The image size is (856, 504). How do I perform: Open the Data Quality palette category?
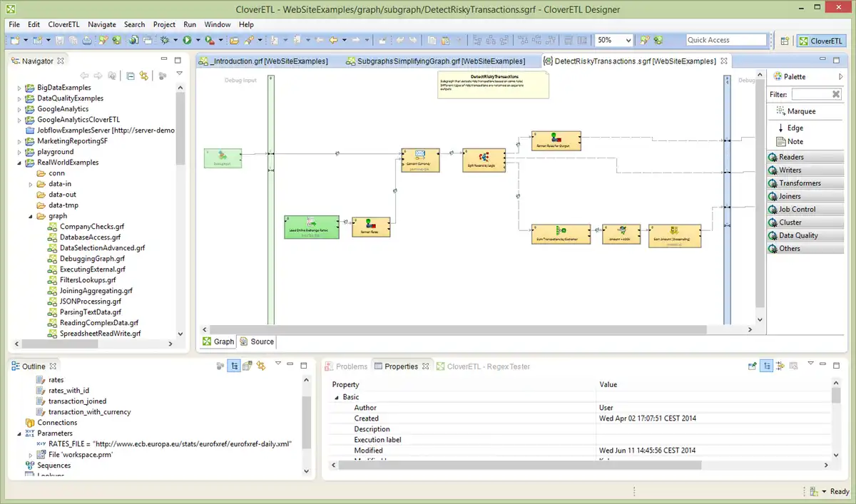click(x=806, y=235)
